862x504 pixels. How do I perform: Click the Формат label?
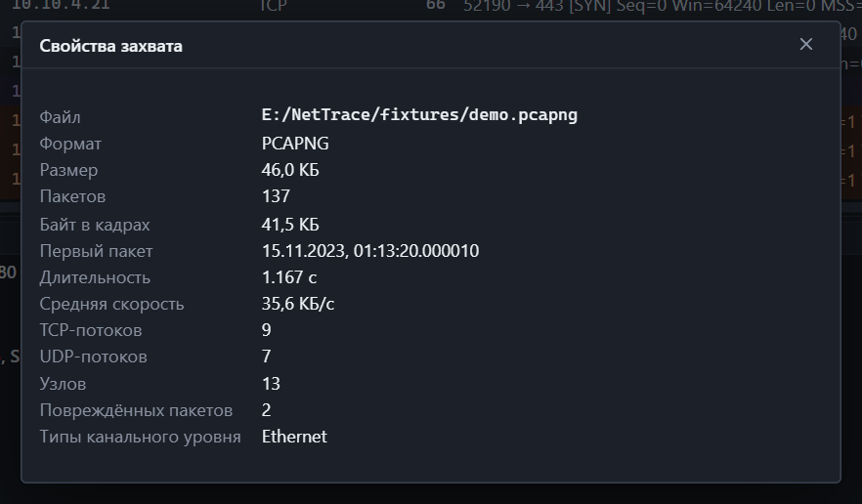[70, 144]
